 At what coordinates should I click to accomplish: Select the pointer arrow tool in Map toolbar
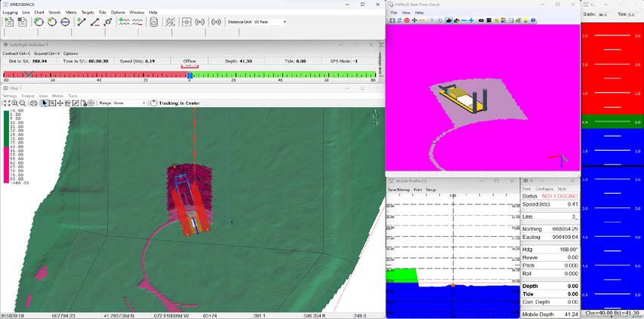coord(45,103)
